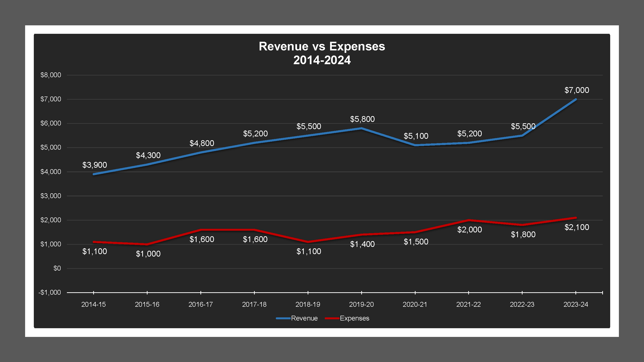Click the $3,000 value axis label

point(51,196)
